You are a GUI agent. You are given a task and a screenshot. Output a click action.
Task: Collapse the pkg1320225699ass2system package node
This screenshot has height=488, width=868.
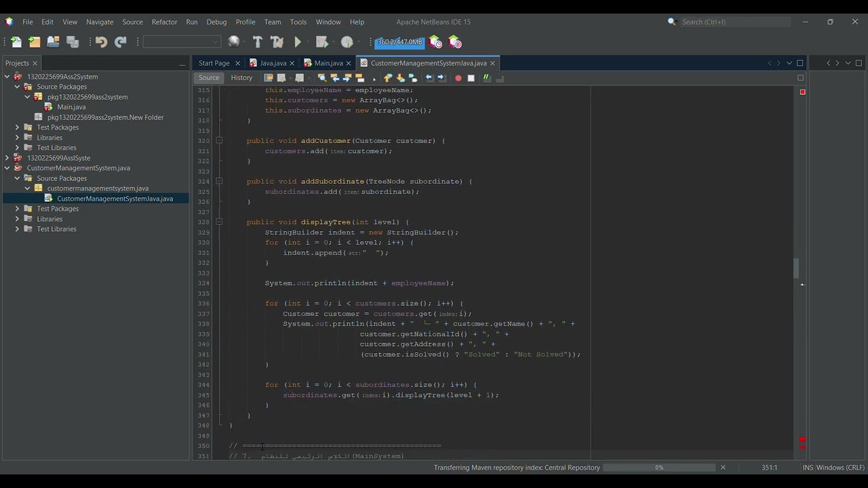click(27, 97)
